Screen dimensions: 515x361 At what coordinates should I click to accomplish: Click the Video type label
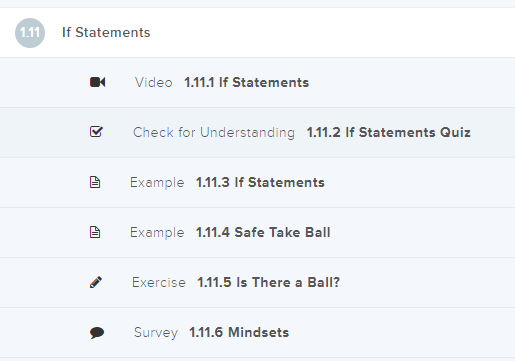tap(154, 82)
